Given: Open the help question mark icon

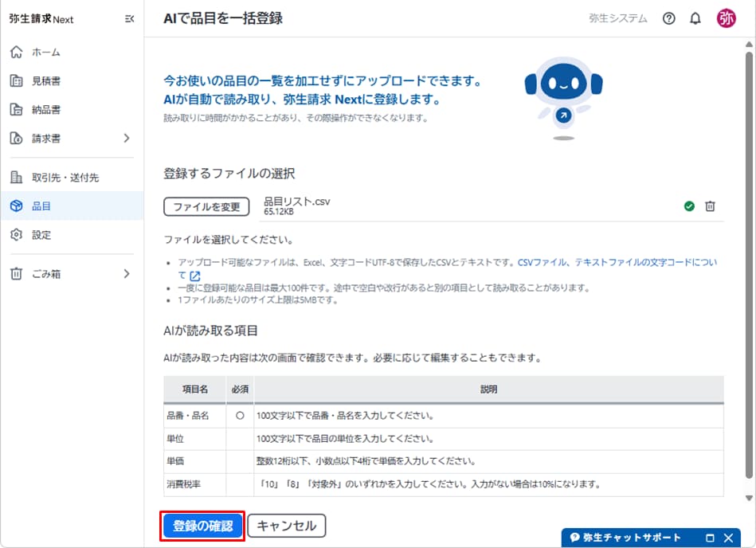Looking at the screenshot, I should pyautogui.click(x=669, y=18).
